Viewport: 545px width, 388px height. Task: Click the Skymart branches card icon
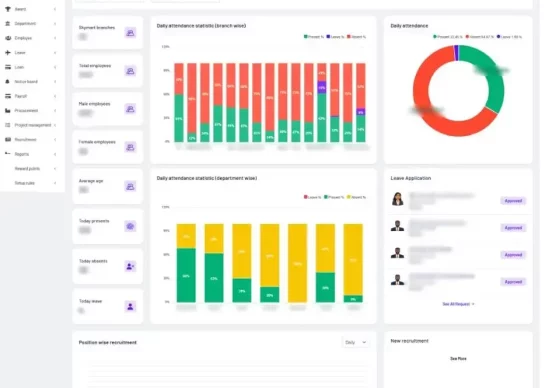click(x=130, y=33)
